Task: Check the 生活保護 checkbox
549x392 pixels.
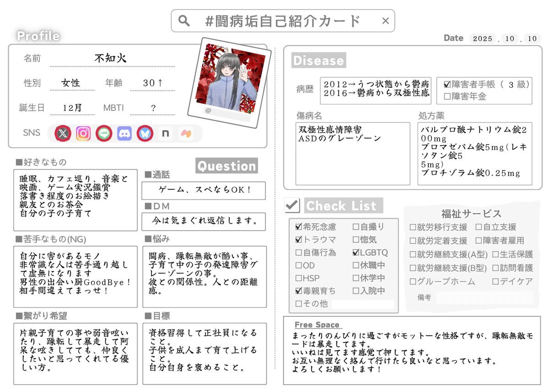Action: [495, 254]
